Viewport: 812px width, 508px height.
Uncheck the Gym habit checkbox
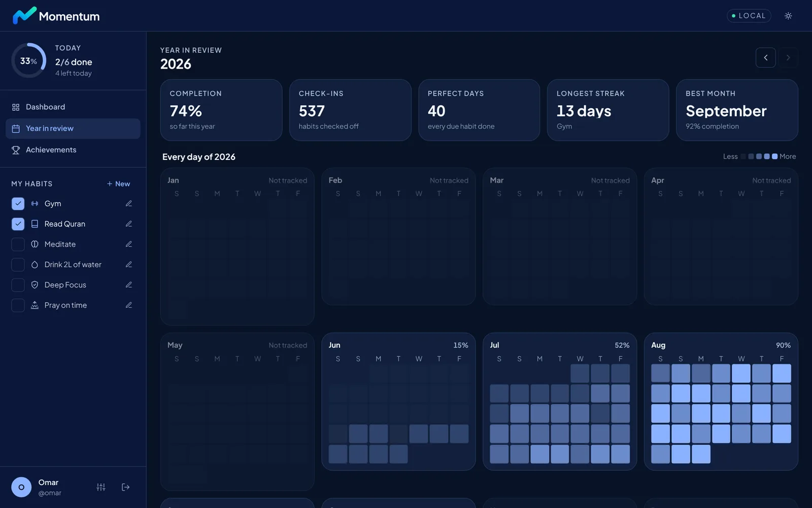[x=18, y=204]
